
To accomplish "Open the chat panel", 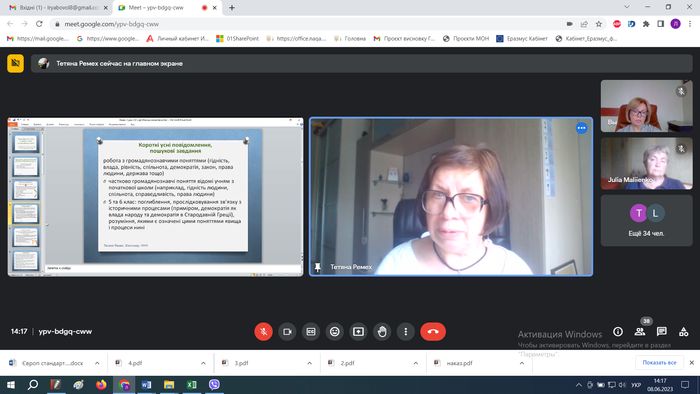I will tap(662, 332).
